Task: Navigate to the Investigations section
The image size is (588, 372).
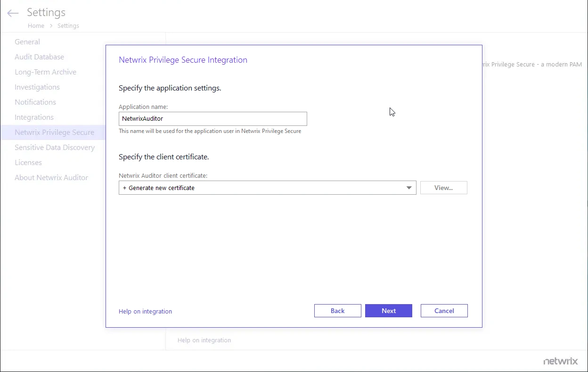Action: pyautogui.click(x=37, y=87)
